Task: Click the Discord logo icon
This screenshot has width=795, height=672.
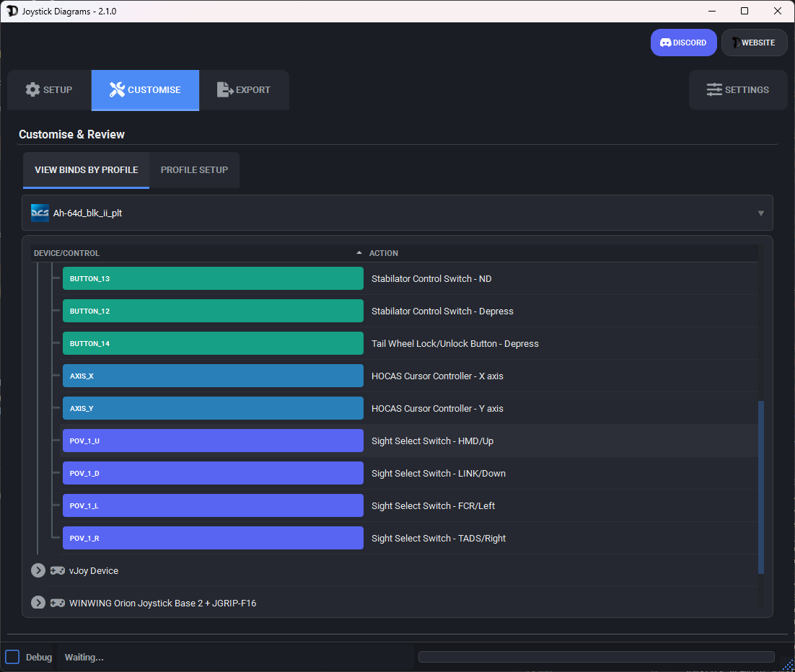Action: click(665, 42)
